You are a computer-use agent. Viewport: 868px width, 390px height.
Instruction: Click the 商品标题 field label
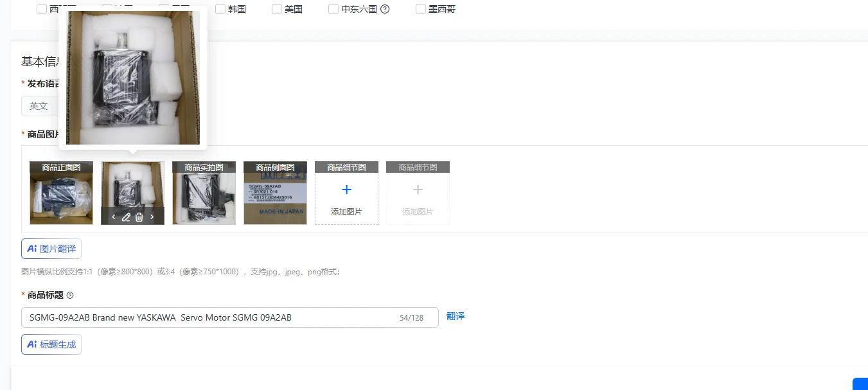[46, 296]
